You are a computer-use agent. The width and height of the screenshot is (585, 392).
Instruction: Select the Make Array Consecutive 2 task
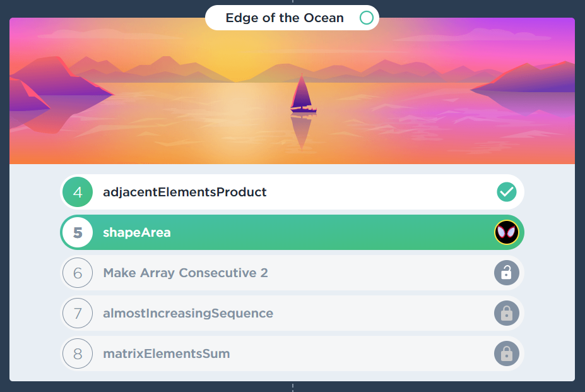click(186, 273)
